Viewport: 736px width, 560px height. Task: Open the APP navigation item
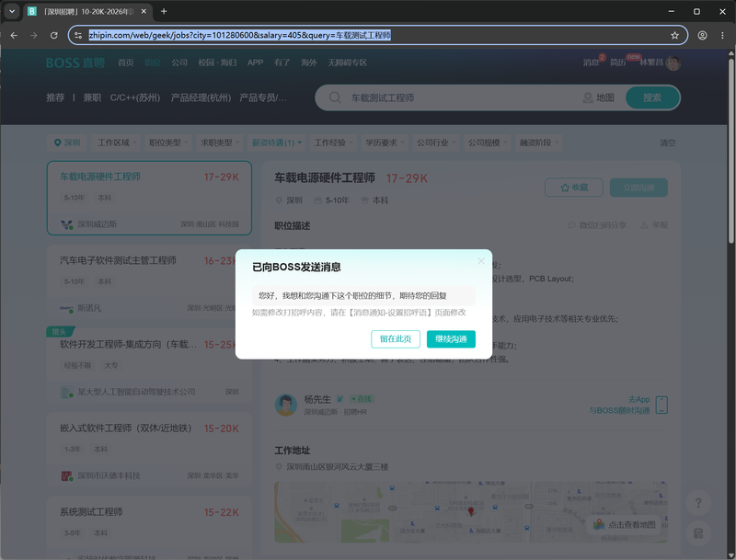[256, 63]
